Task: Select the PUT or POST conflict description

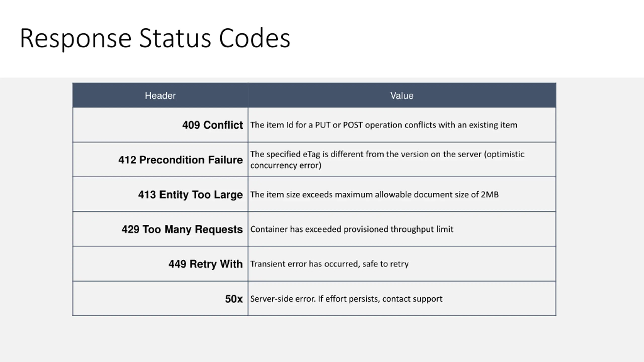Action: [x=384, y=125]
